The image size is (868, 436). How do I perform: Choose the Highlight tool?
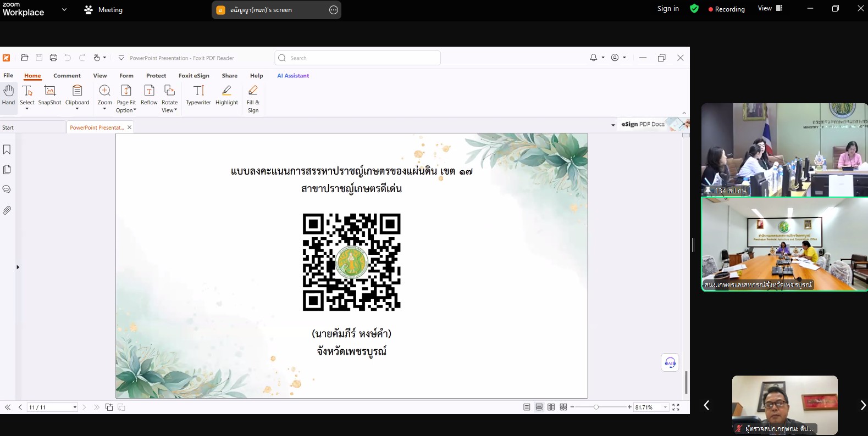[x=226, y=94]
